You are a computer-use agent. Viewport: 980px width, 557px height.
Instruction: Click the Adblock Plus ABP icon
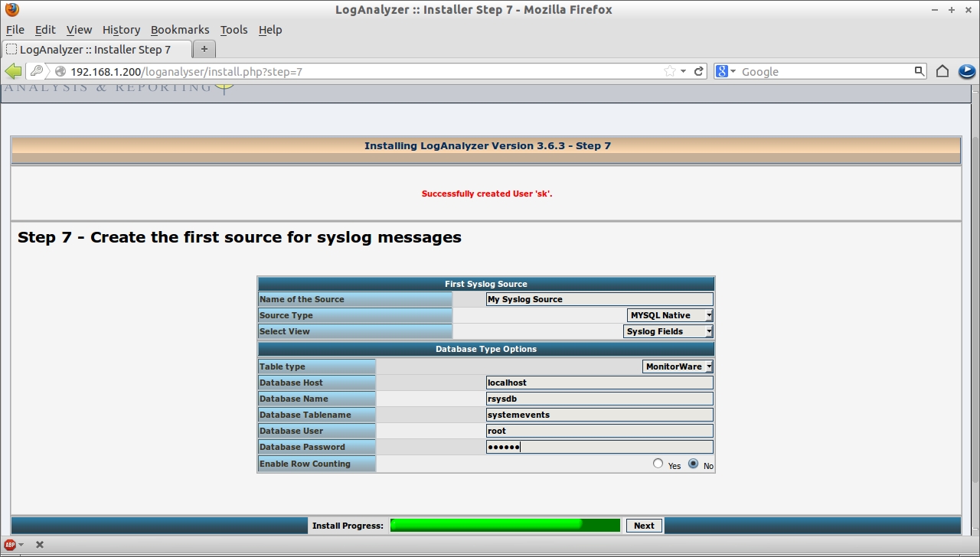10,545
